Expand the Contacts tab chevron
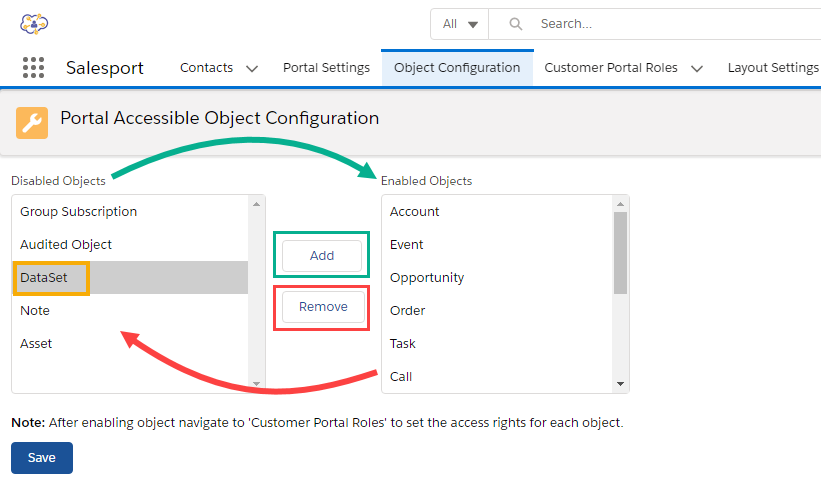This screenshot has width=821, height=480. click(252, 69)
